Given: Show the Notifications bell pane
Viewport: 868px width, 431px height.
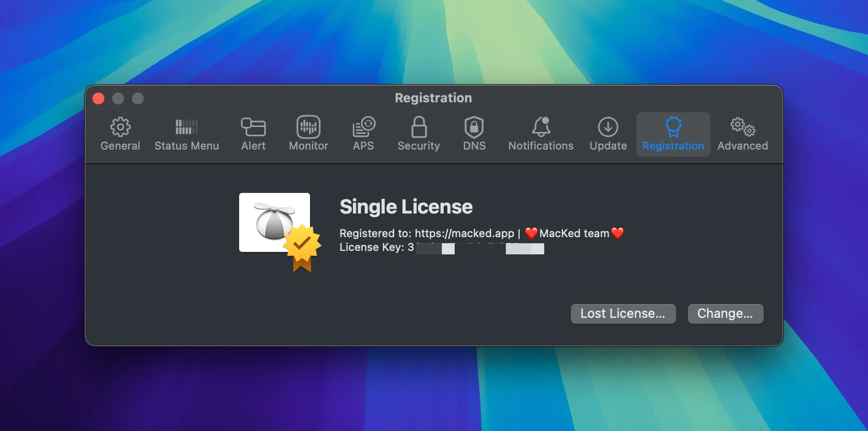Looking at the screenshot, I should coord(541,134).
